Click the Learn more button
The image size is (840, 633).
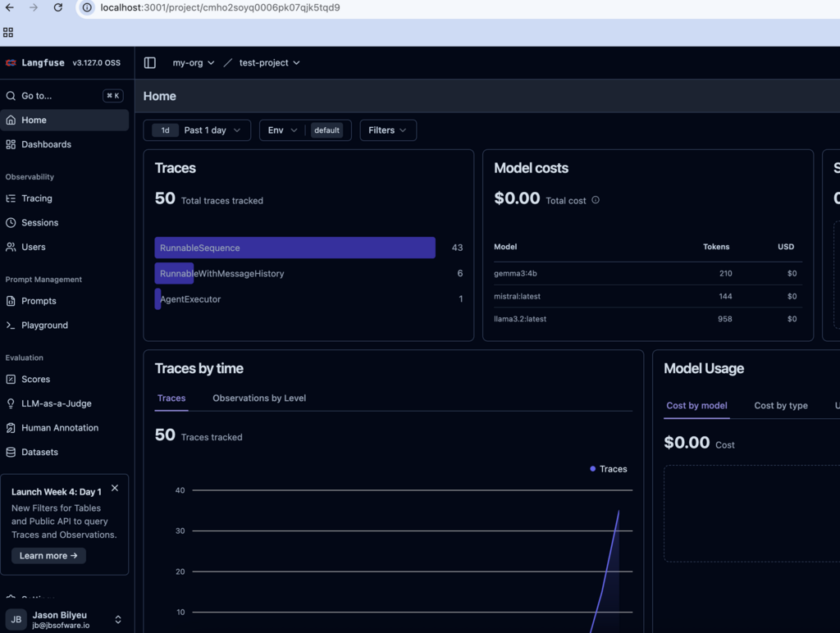48,556
